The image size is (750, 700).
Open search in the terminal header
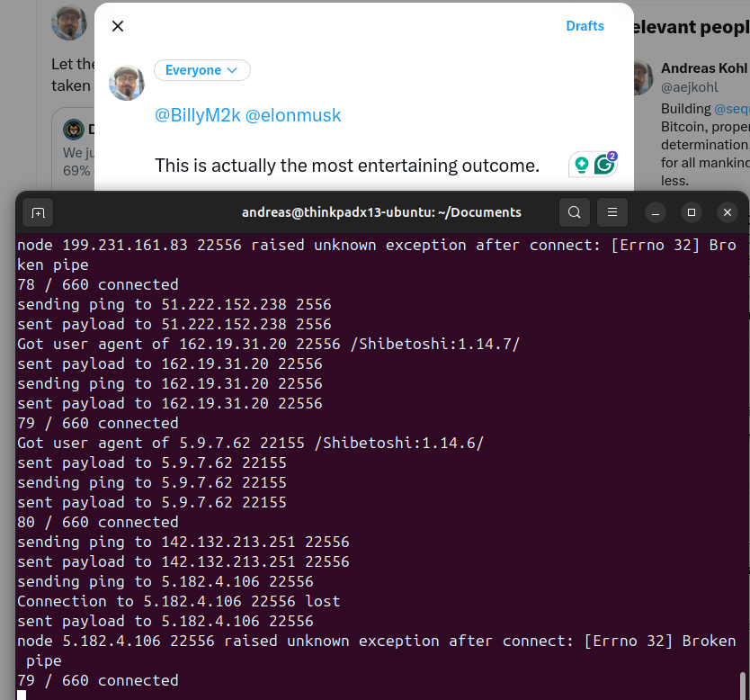[x=574, y=212]
